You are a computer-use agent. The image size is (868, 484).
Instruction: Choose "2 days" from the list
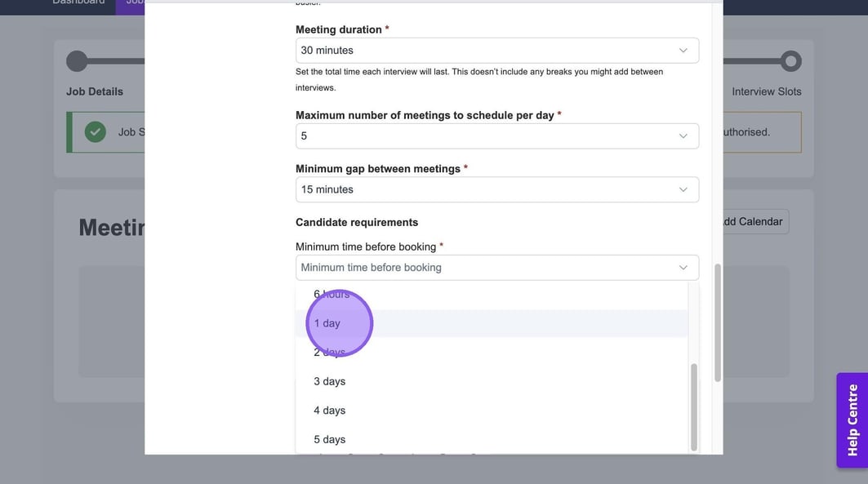pyautogui.click(x=330, y=353)
